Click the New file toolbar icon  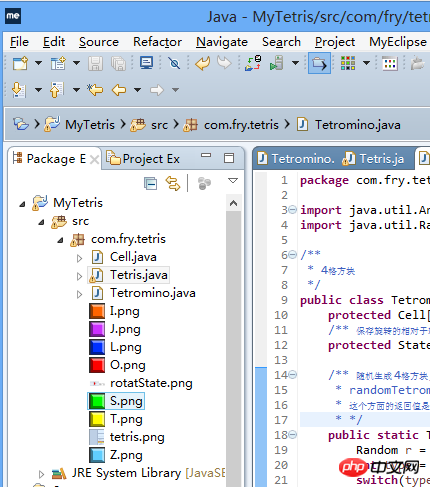[x=20, y=63]
